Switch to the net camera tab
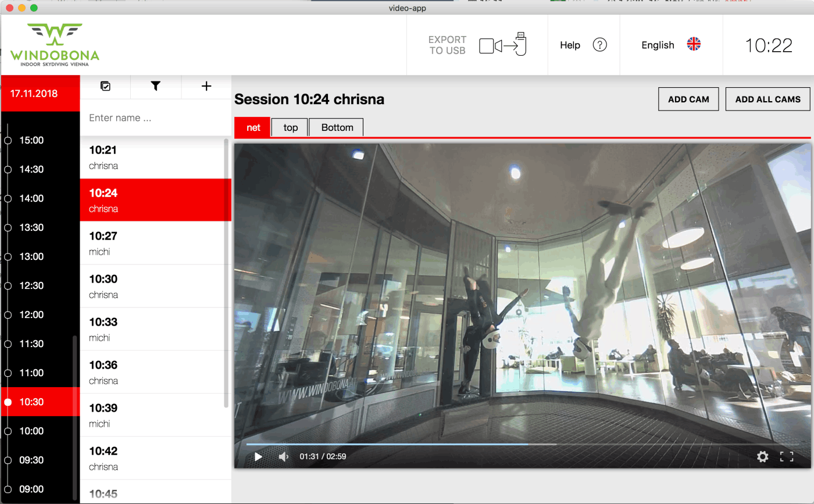Viewport: 814px width, 504px height. click(x=253, y=127)
